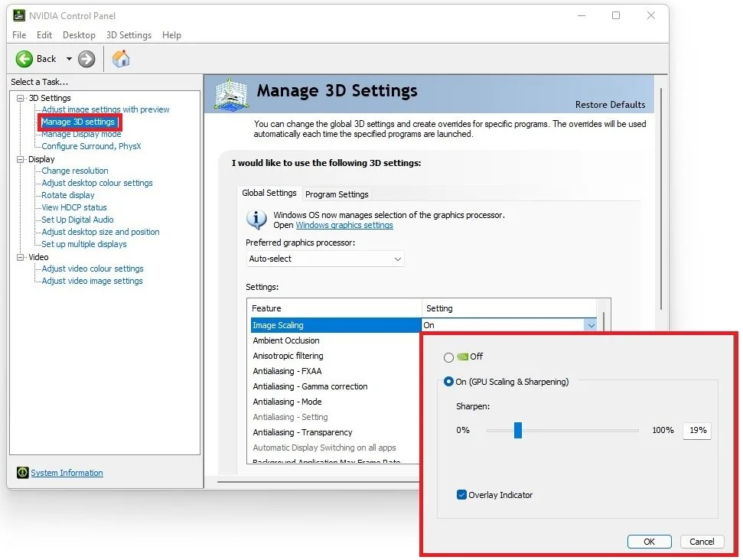Select Adjust image settings with preview
The height and width of the screenshot is (560, 743).
105,109
